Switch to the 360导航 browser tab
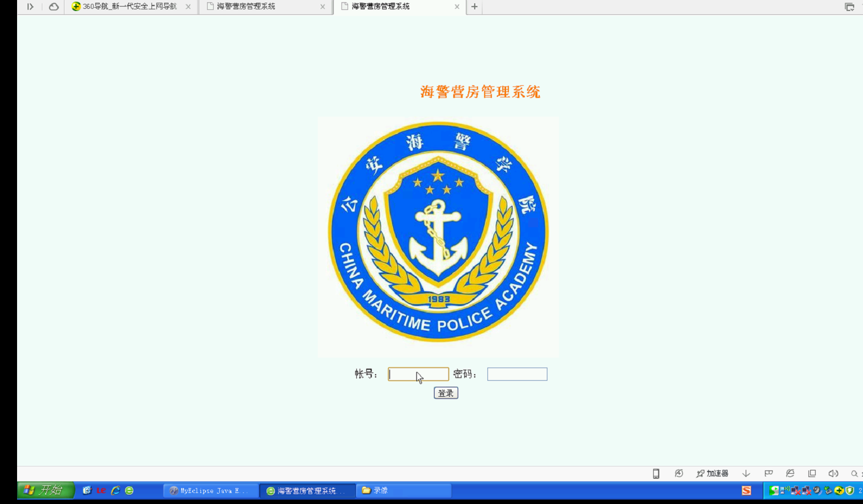This screenshot has width=863, height=504. coord(130,7)
